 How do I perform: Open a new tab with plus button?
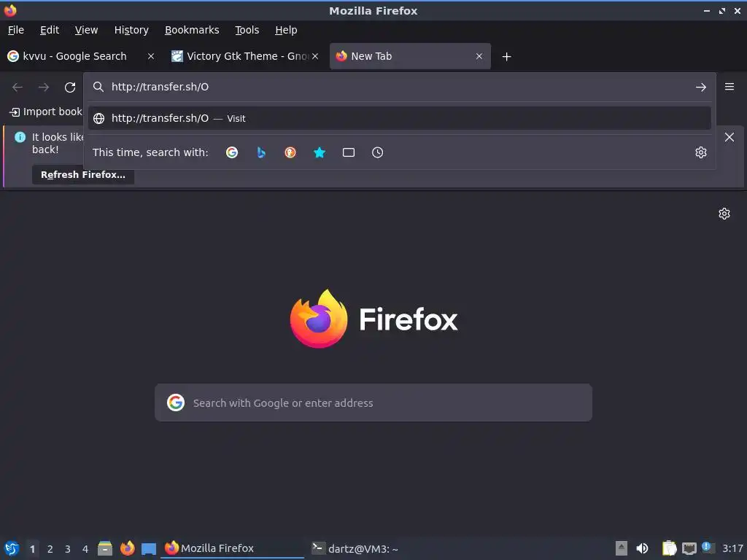tap(507, 57)
